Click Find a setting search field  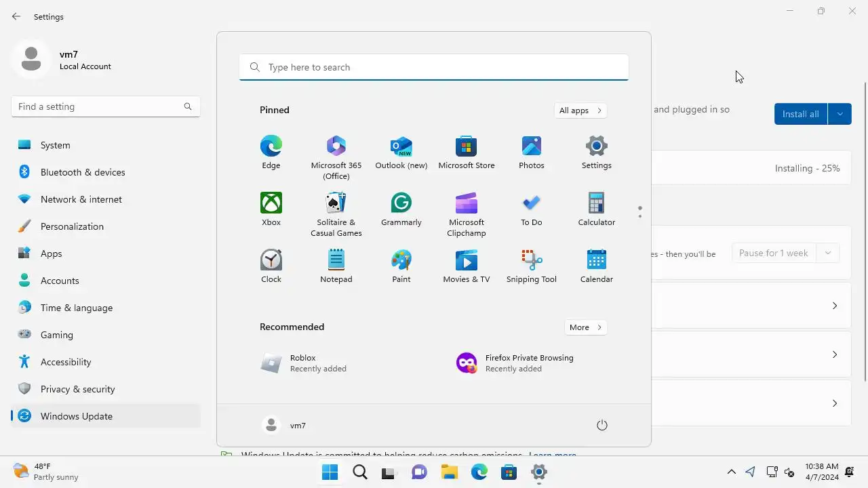coord(106,106)
